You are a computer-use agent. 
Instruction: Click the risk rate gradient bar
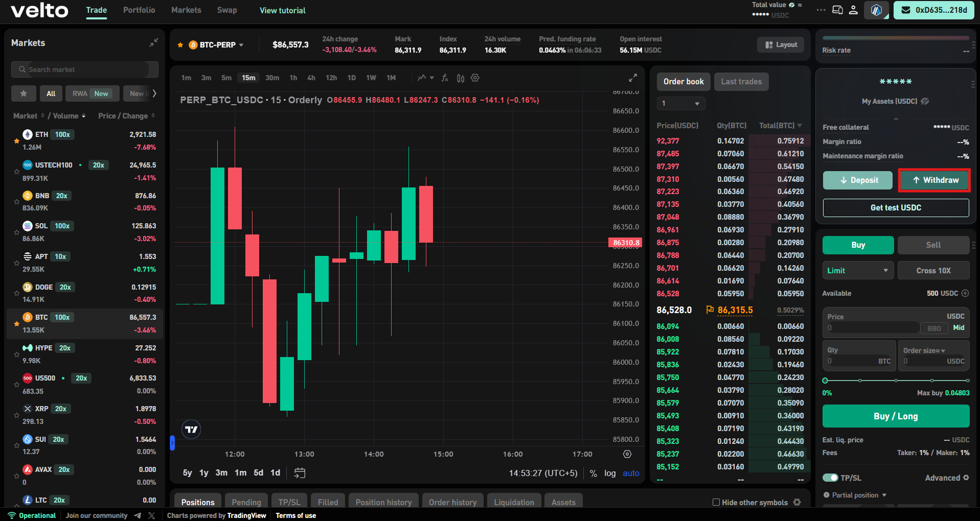(x=896, y=38)
